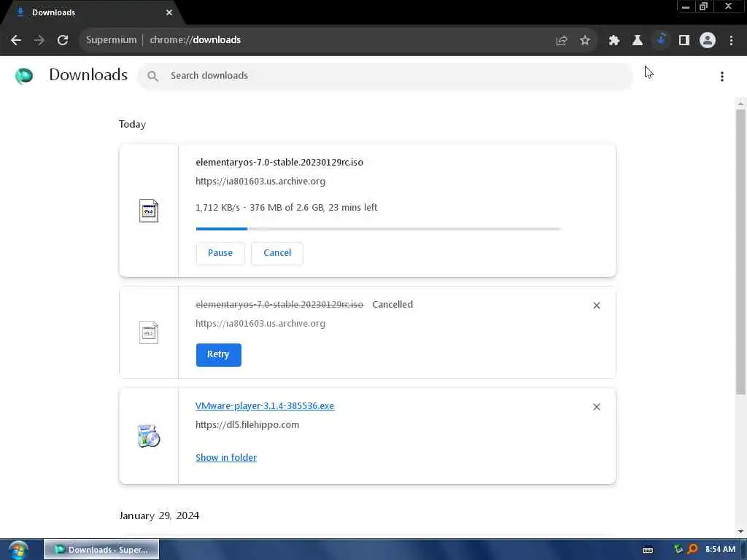Remove VMware-player entry from list

click(597, 407)
